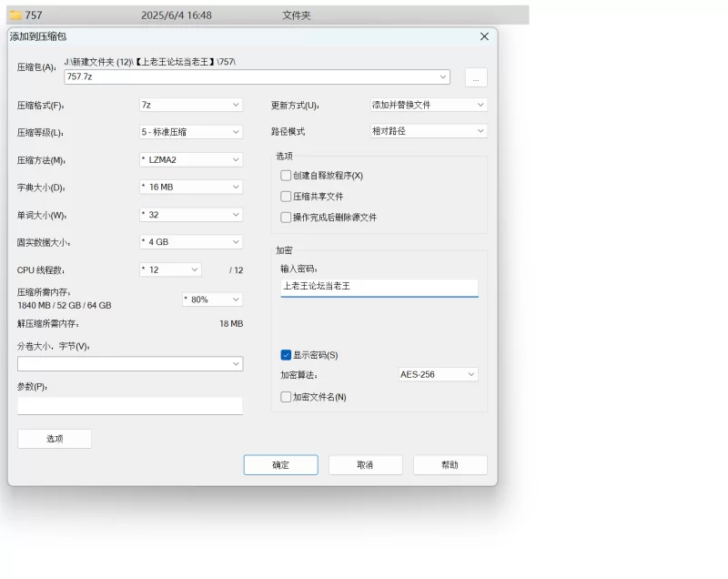
Task: Open the 加密算法 AES-256 dropdown
Action: point(439,374)
